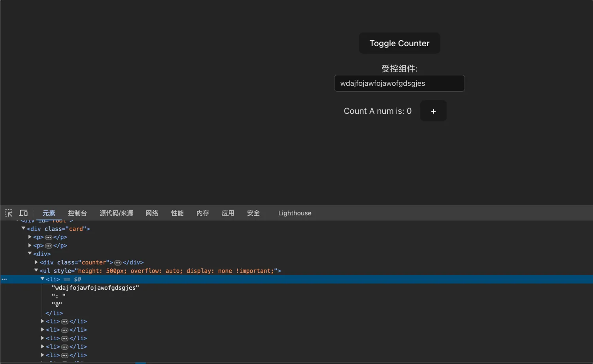Click the horizontal scrollbar at the bottom
The height and width of the screenshot is (364, 593).
click(x=140, y=362)
